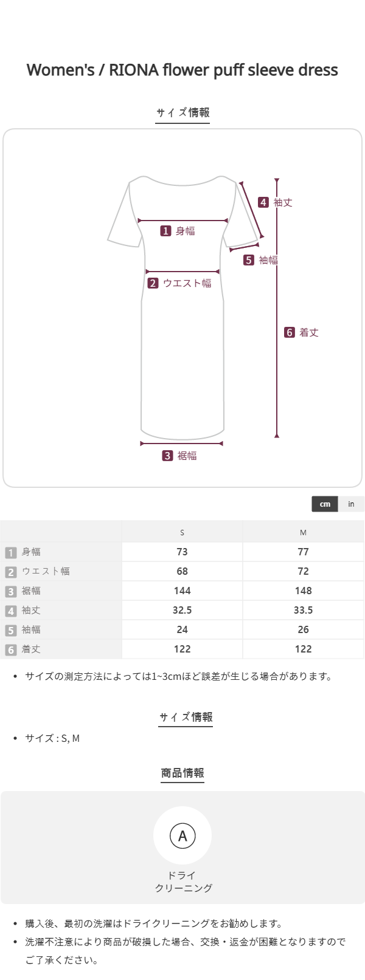Viewport: 365px width, 980px height.
Task: Click the 商品情報 section heading
Action: click(182, 773)
